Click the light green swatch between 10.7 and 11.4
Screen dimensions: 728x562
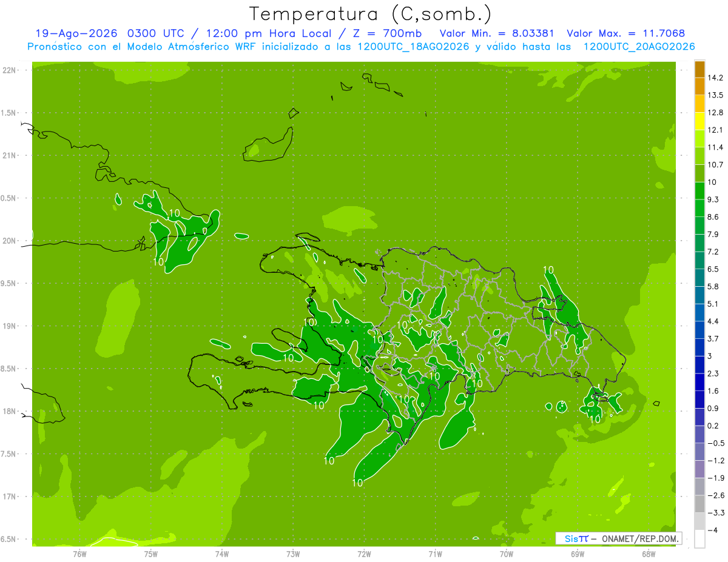pos(699,156)
